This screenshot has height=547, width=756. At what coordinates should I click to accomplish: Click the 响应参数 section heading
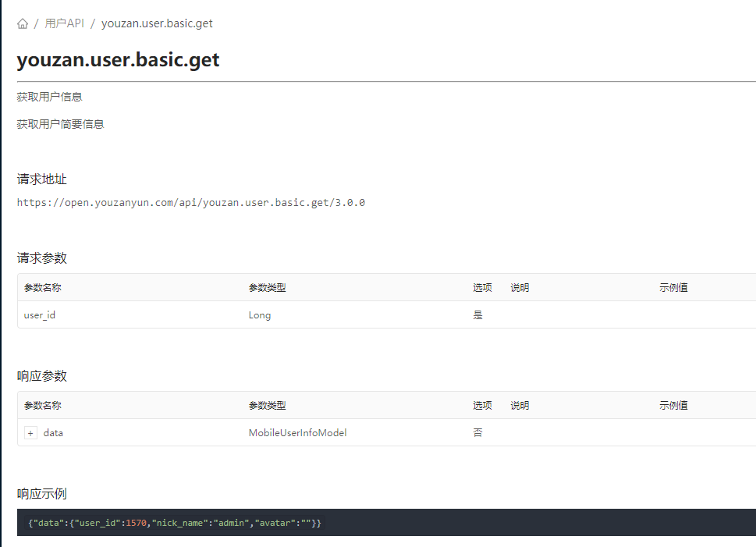(42, 376)
